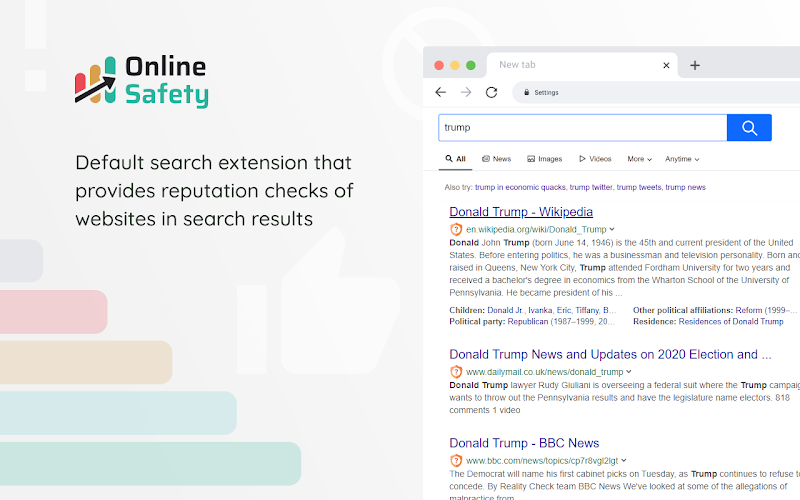Open the Ivanka link
This screenshot has height=500, width=800.
tap(540, 310)
